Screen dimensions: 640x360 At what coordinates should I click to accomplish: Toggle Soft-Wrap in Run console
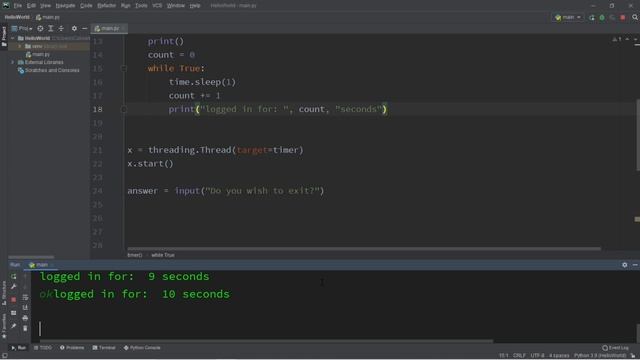25,297
